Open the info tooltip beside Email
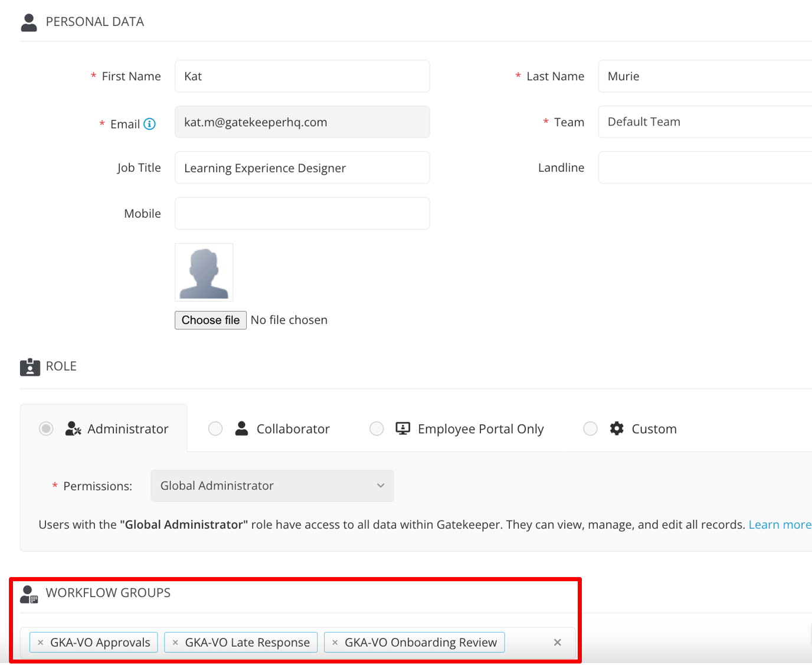The height and width of the screenshot is (665, 812). pyautogui.click(x=149, y=124)
